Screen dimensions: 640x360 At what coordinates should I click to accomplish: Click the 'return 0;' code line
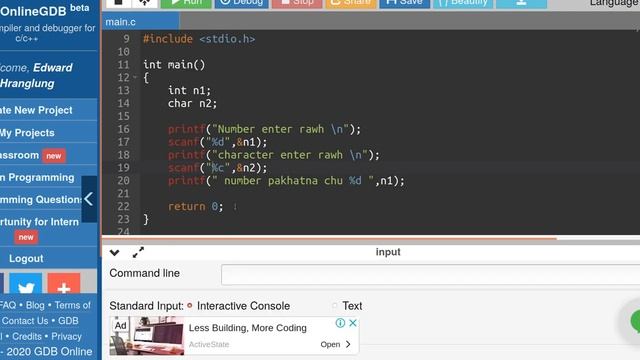196,207
